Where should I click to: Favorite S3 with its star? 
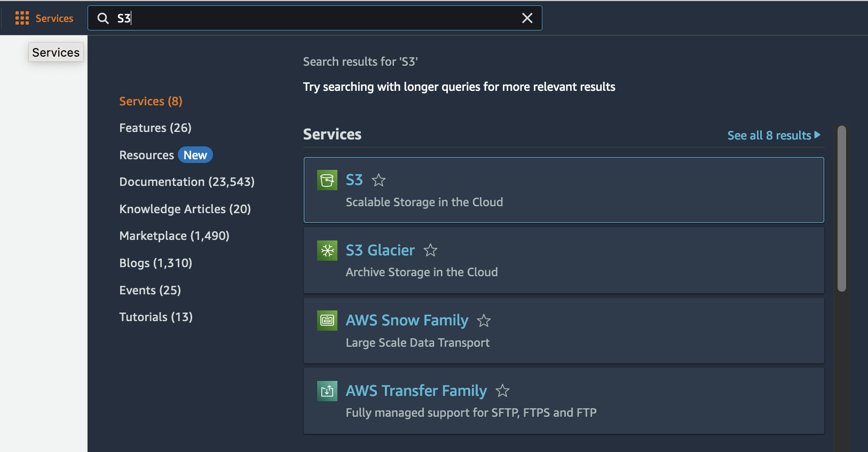[378, 180]
